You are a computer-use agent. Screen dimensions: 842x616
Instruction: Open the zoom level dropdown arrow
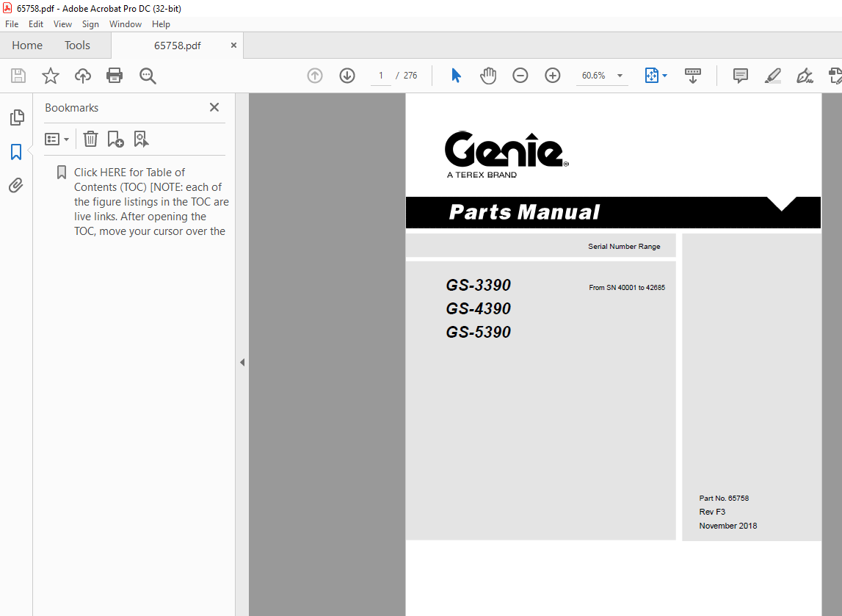click(620, 76)
